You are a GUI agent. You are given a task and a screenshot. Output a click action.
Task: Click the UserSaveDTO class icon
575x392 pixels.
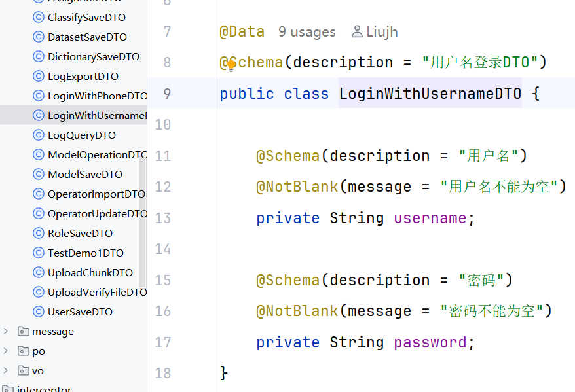[38, 312]
